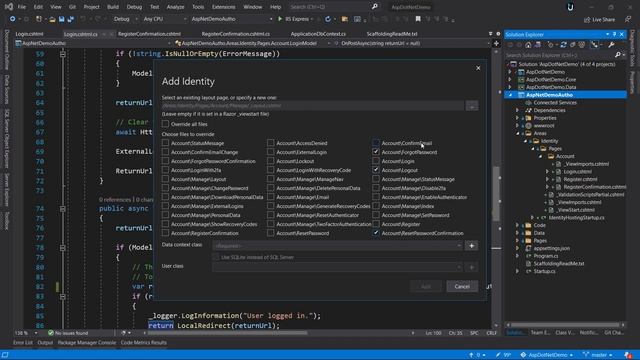Open the Debug configuration dropdown
The height and width of the screenshot is (360, 640).
137,19
